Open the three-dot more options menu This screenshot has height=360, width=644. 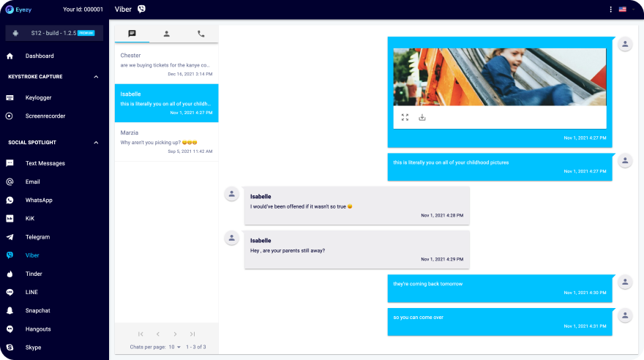pyautogui.click(x=611, y=10)
